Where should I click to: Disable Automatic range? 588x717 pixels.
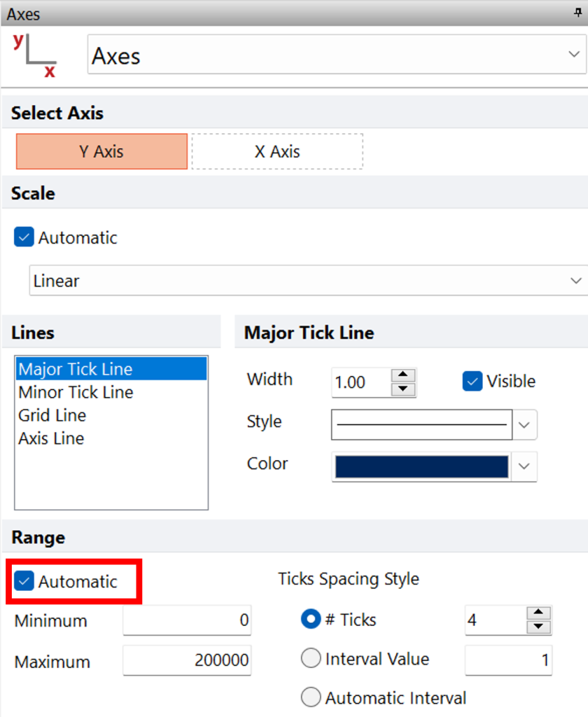click(x=24, y=581)
